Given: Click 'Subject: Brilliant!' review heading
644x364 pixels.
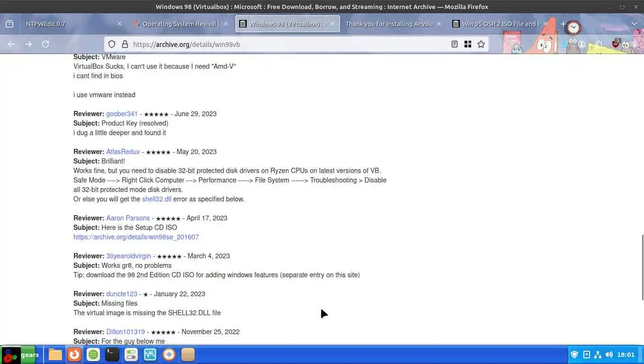Looking at the screenshot, I should (99, 161).
